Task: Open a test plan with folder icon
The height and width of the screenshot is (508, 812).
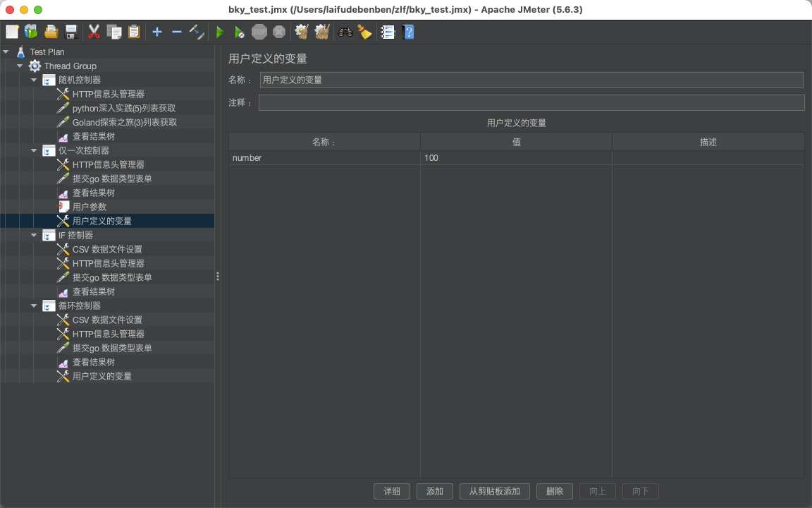Action: click(51, 32)
